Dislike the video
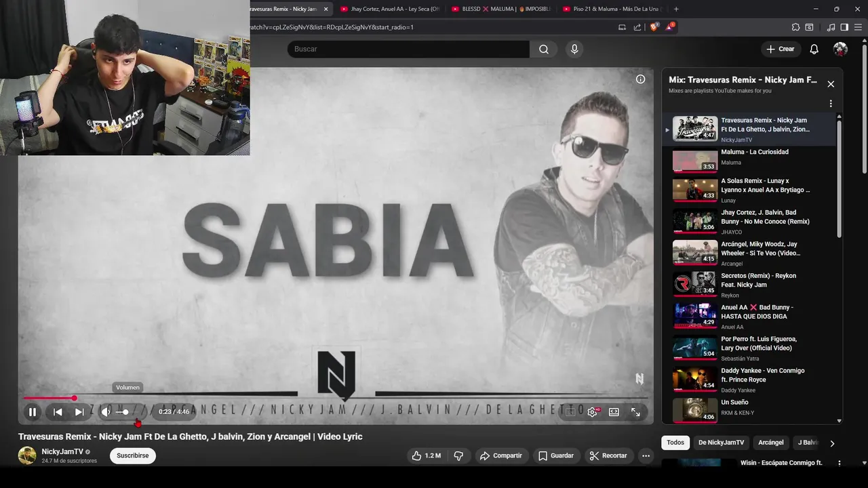868x488 pixels. pos(458,455)
